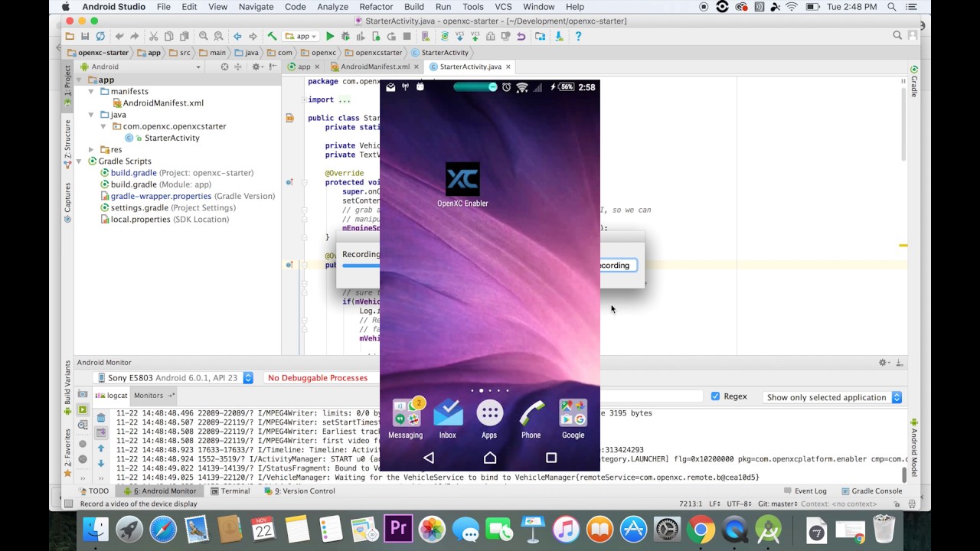Viewport: 980px width, 551px height.
Task: Open the Analyze menu
Action: pyautogui.click(x=332, y=7)
